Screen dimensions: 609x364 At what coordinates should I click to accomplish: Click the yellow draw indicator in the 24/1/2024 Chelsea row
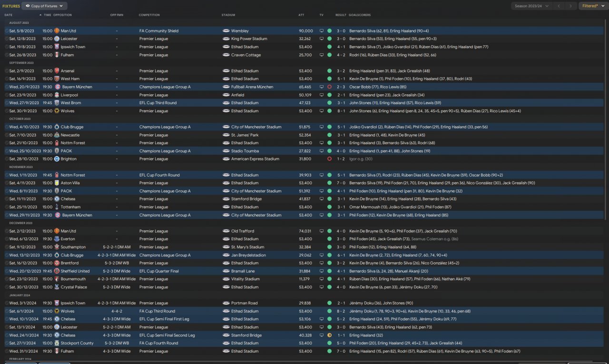tap(329, 335)
